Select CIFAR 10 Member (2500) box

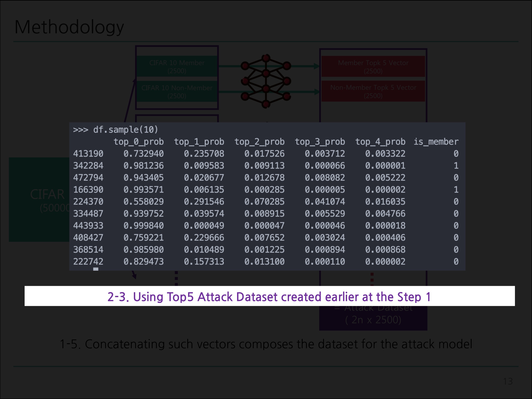point(177,67)
